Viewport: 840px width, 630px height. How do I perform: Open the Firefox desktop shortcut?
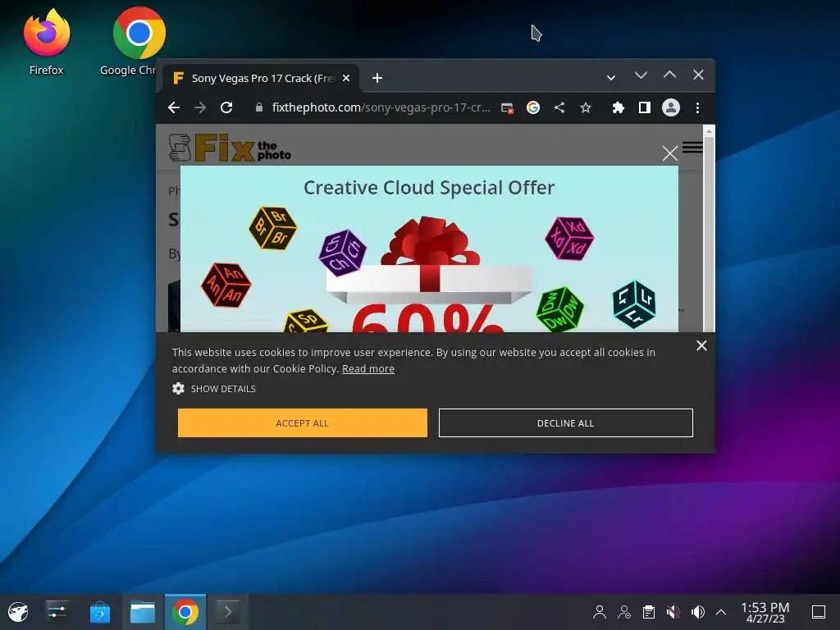47,41
